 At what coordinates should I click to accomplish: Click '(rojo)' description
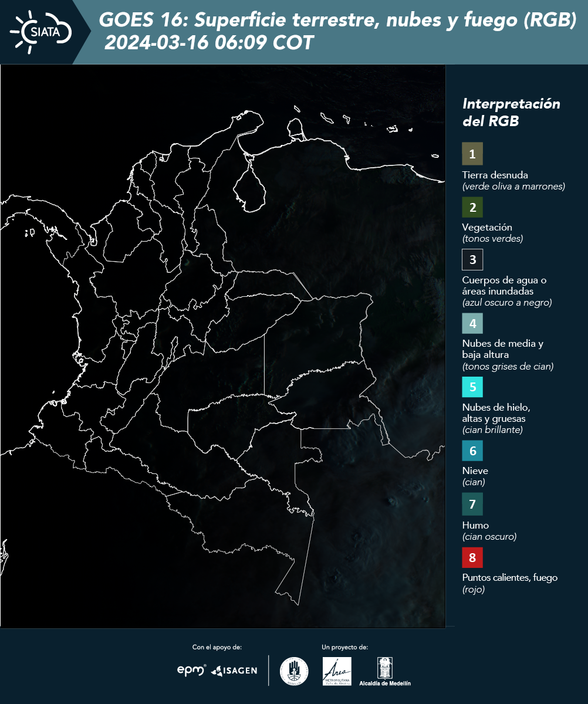click(x=474, y=590)
